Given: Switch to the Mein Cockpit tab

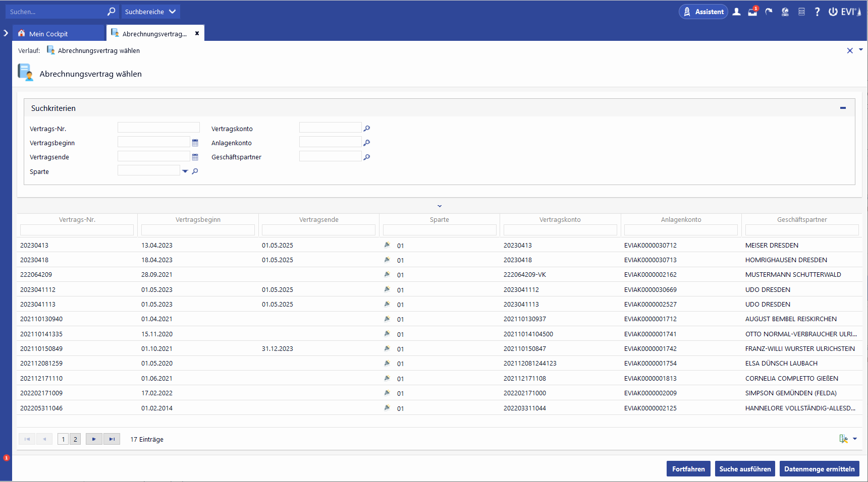Looking at the screenshot, I should [x=48, y=34].
